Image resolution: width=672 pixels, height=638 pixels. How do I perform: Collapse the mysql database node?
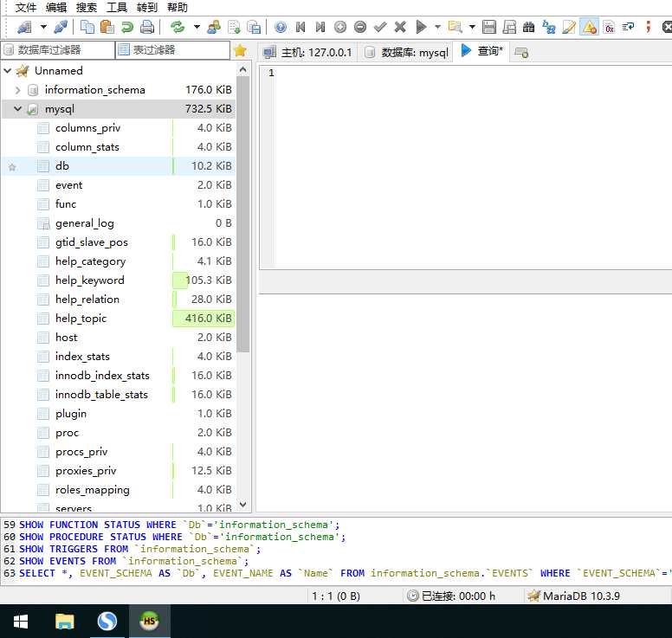click(x=17, y=109)
